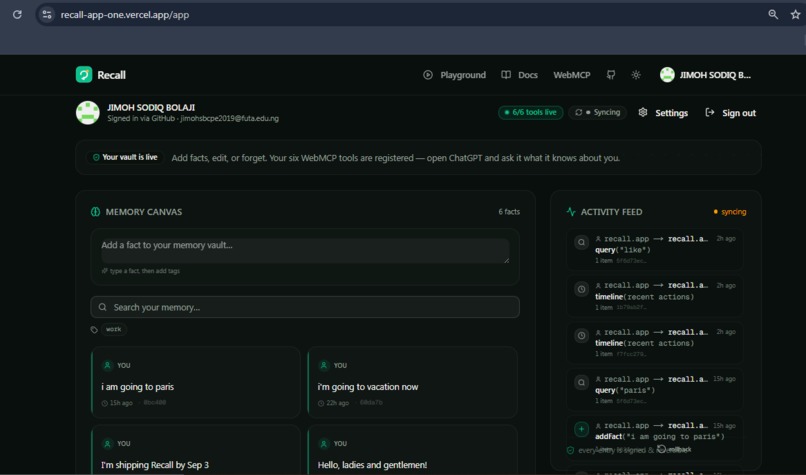806x475 pixels.
Task: Click the rollback button in Activity Feed
Action: pos(674,449)
